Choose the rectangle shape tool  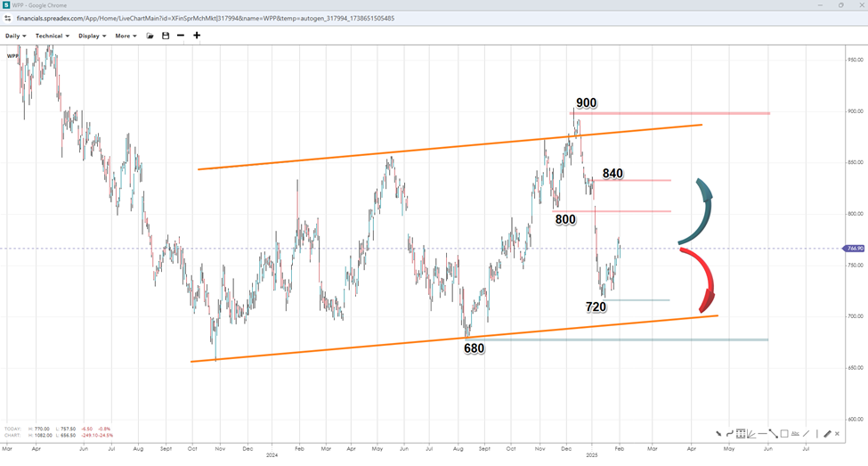point(784,434)
